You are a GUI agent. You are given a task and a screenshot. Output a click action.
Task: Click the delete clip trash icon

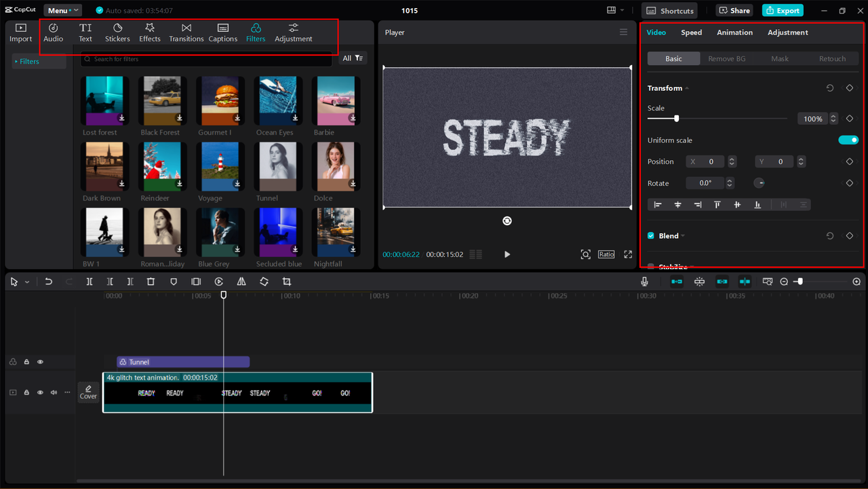151,281
